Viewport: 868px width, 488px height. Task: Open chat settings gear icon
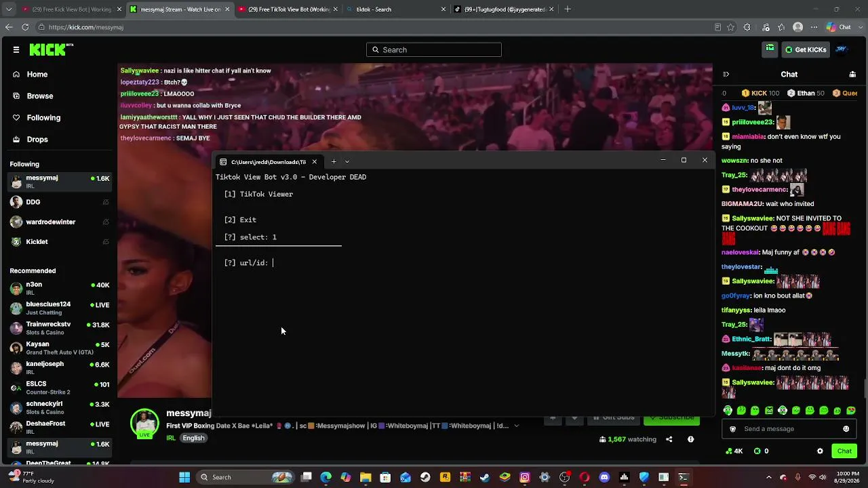point(820,451)
